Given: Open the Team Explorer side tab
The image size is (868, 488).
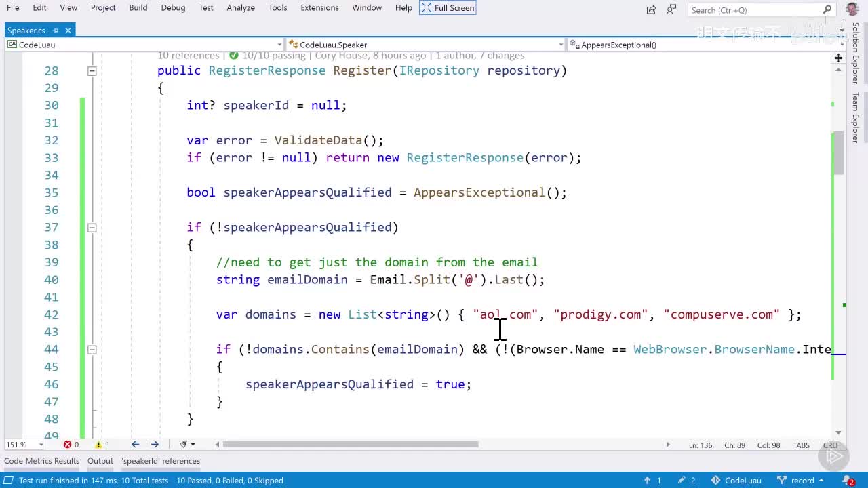Looking at the screenshot, I should [x=856, y=117].
